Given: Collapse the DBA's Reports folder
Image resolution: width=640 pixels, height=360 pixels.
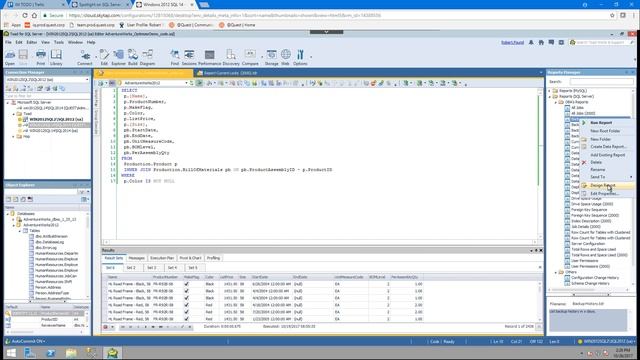Looking at the screenshot, I should tap(556, 102).
